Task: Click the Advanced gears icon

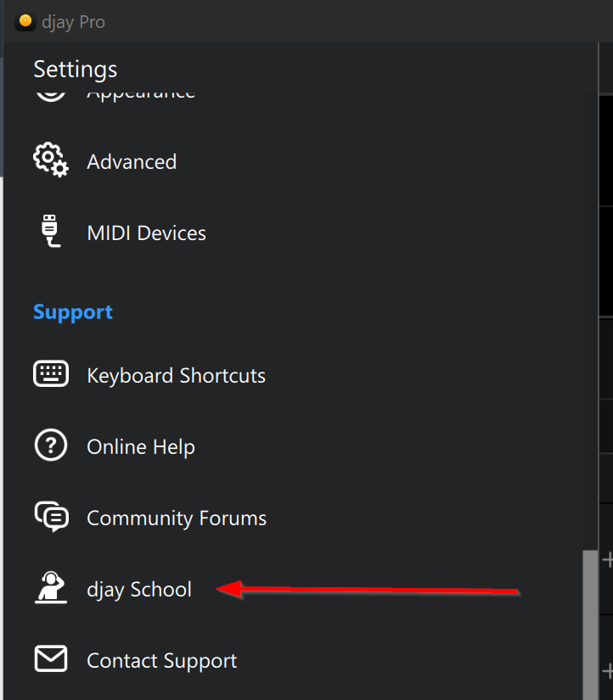Action: pos(50,161)
